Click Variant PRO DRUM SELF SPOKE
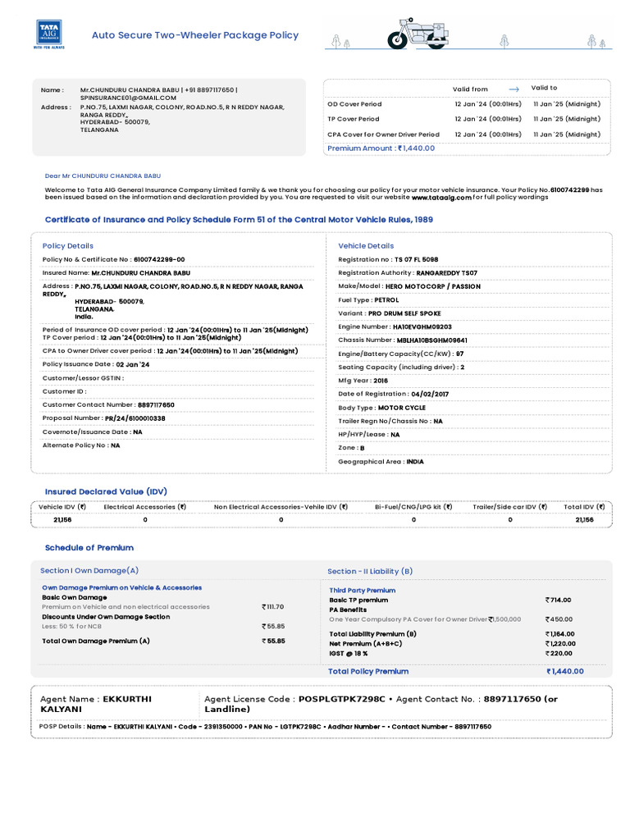The height and width of the screenshot is (840, 630). 390,313
